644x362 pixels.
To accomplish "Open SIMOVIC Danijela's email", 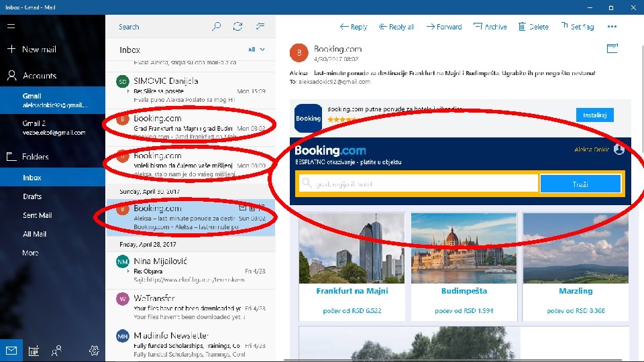I will point(191,90).
